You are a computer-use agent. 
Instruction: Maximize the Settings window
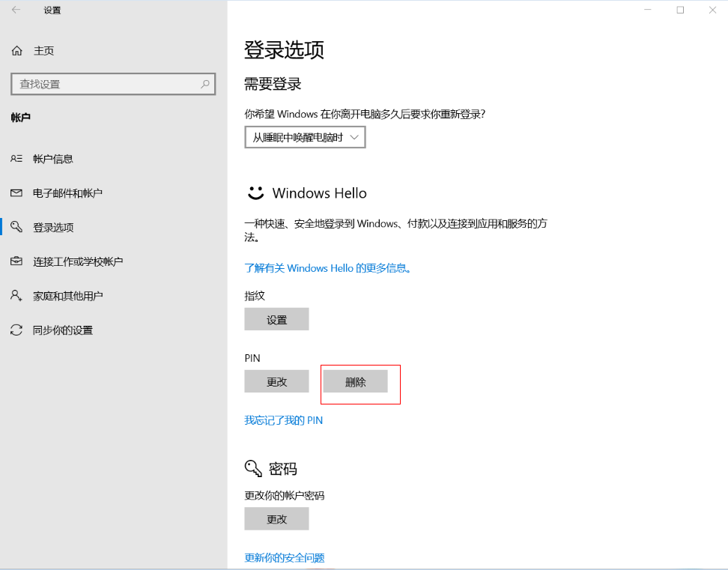click(680, 10)
